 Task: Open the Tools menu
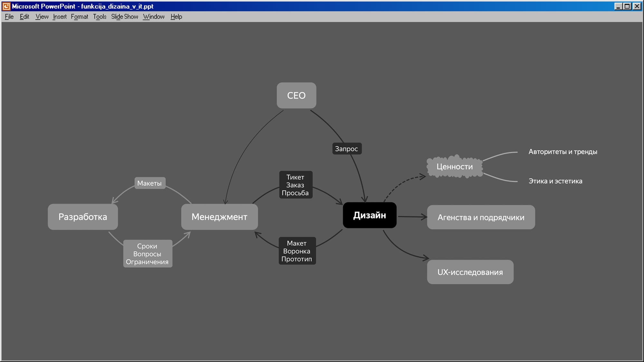[99, 17]
